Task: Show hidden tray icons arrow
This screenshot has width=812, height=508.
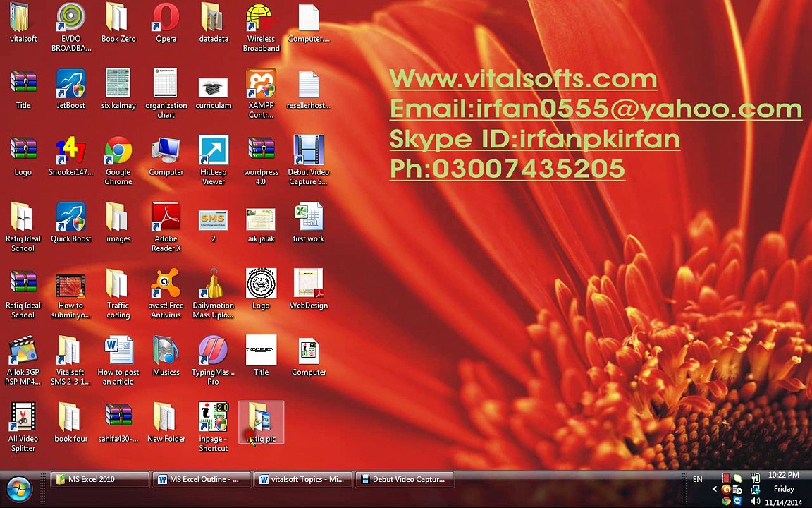Action: point(715,489)
